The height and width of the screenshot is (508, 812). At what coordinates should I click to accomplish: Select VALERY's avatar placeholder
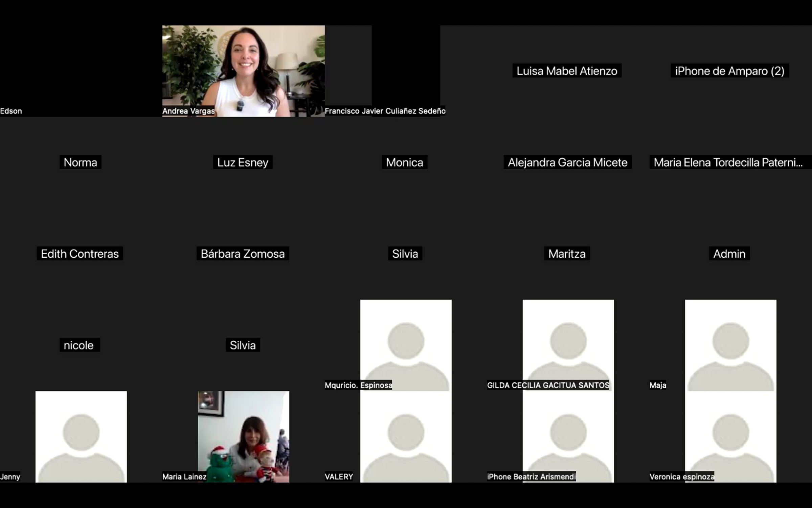coord(406,437)
